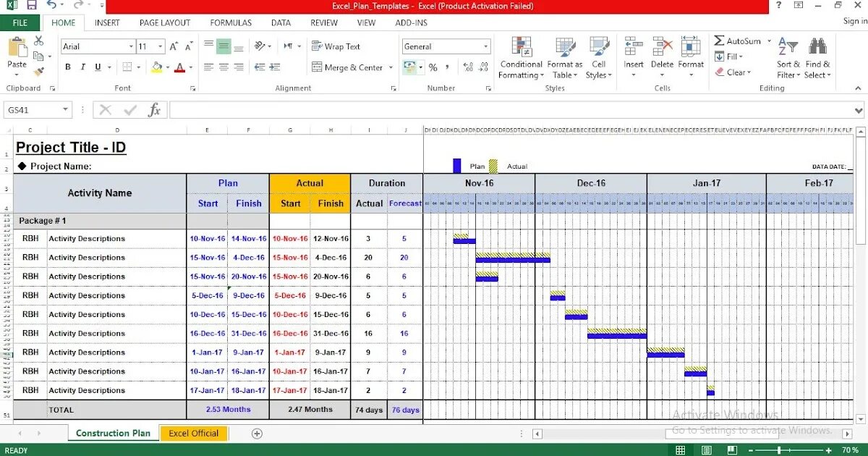
Task: Open the Fill Color dropdown arrow
Action: [x=166, y=67]
